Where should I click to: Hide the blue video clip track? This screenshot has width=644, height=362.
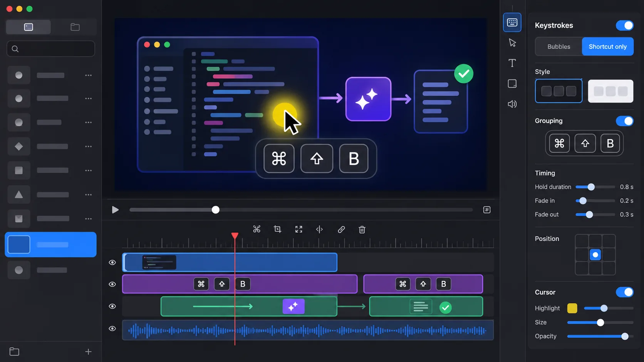click(112, 262)
